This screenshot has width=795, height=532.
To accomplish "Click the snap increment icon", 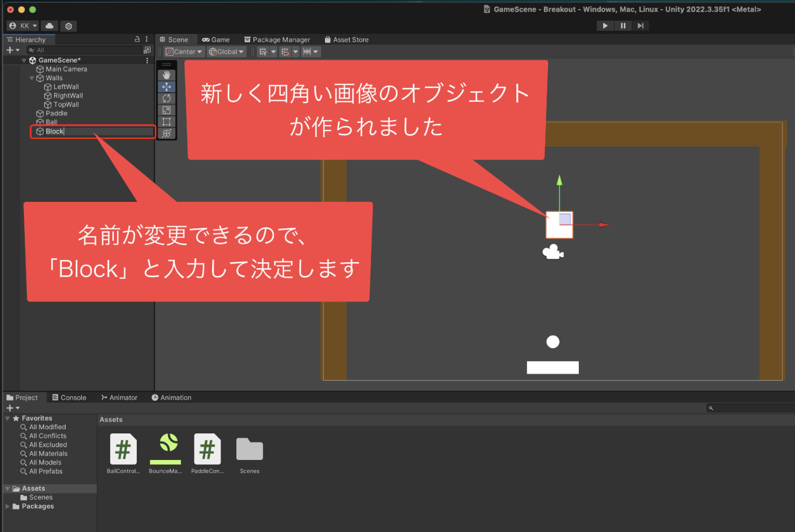I will coord(307,52).
